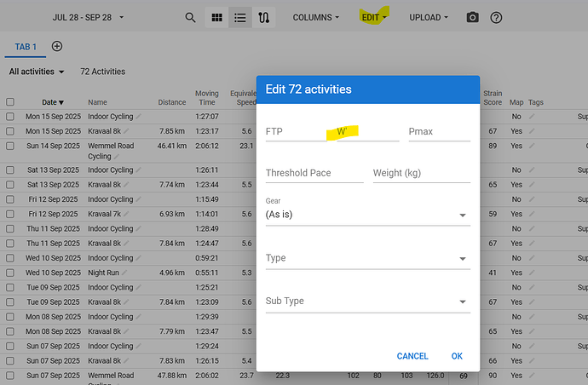Click the '47.88 km' distance cell

[172, 376]
